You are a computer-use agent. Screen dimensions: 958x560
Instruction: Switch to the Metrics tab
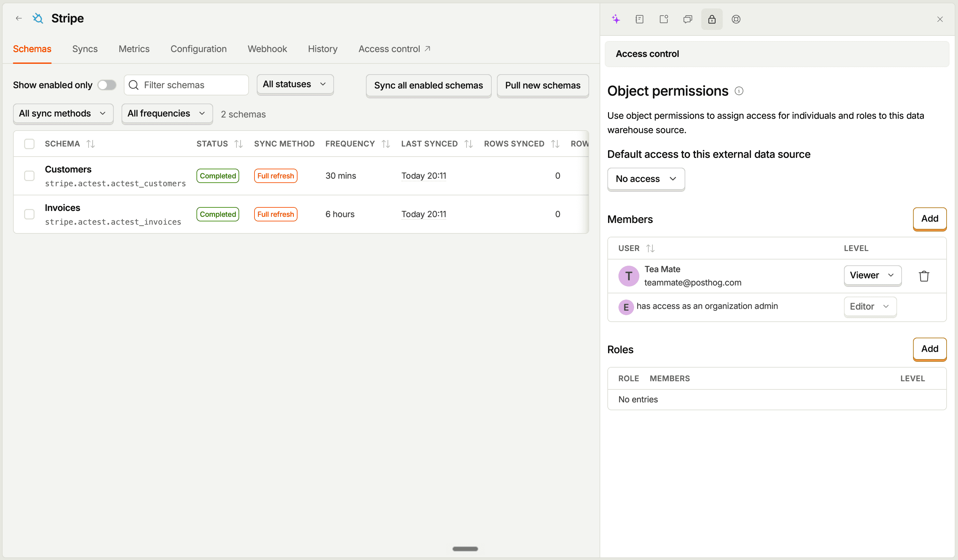click(134, 49)
